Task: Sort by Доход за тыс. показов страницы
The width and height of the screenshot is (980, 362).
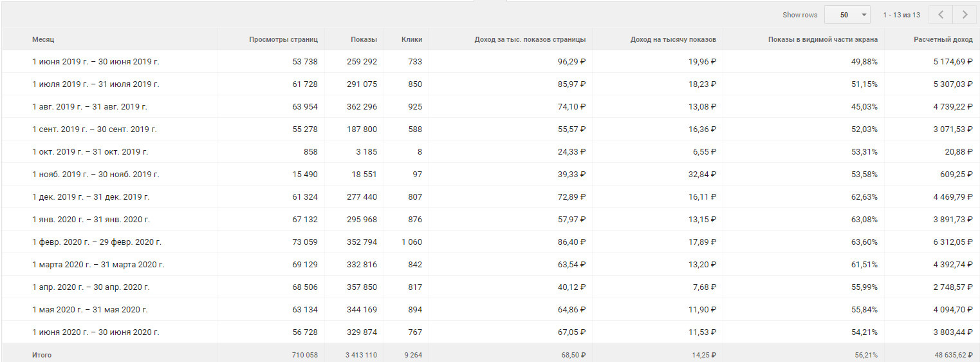Action: coord(530,39)
